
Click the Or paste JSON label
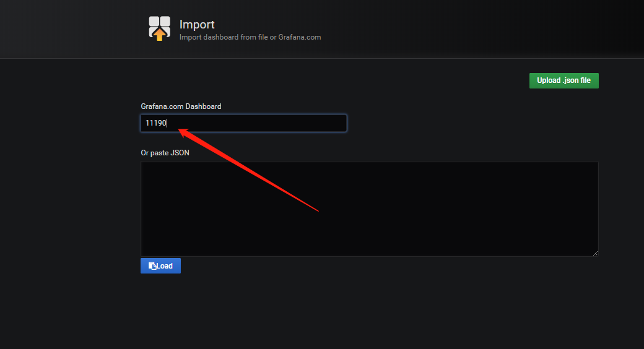click(x=165, y=153)
